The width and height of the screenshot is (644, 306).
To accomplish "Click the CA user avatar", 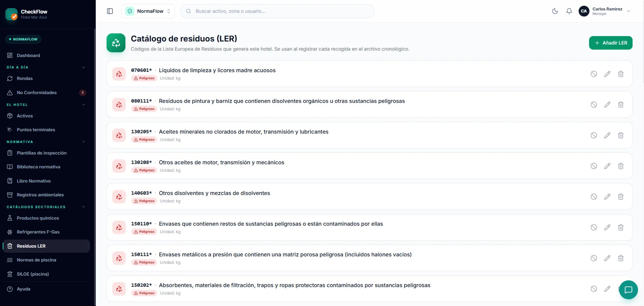I will [584, 11].
